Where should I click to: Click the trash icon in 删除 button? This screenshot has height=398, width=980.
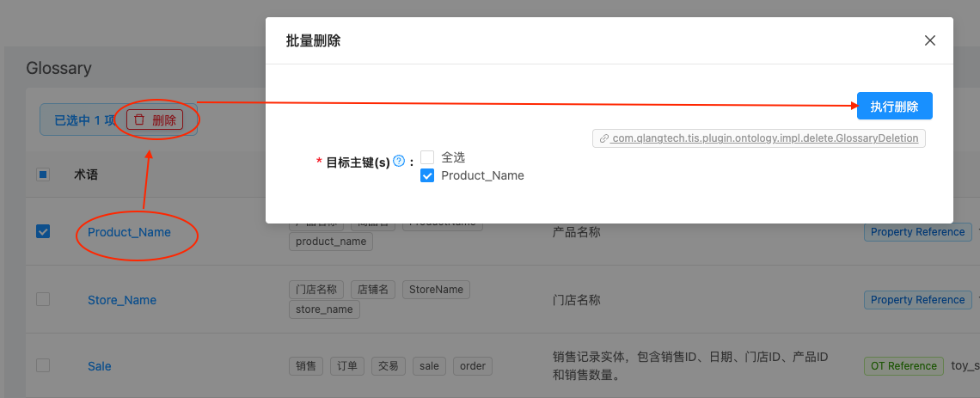(139, 120)
